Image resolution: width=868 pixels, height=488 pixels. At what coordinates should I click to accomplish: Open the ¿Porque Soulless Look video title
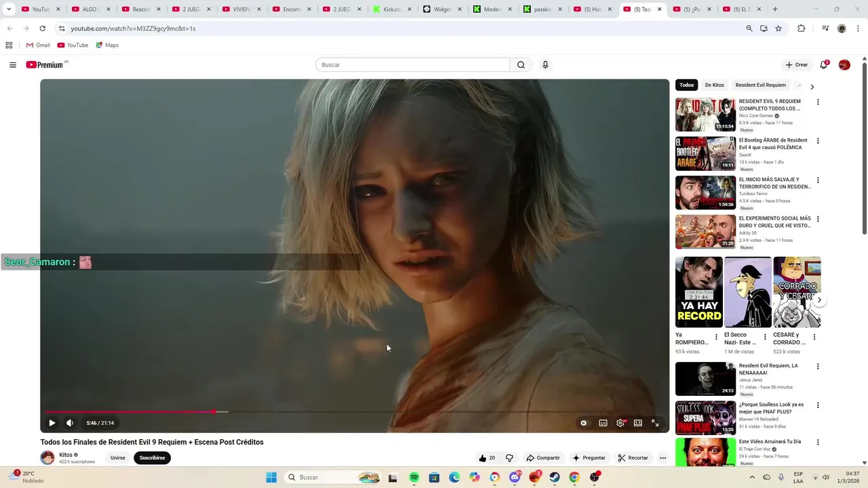[x=771, y=408]
